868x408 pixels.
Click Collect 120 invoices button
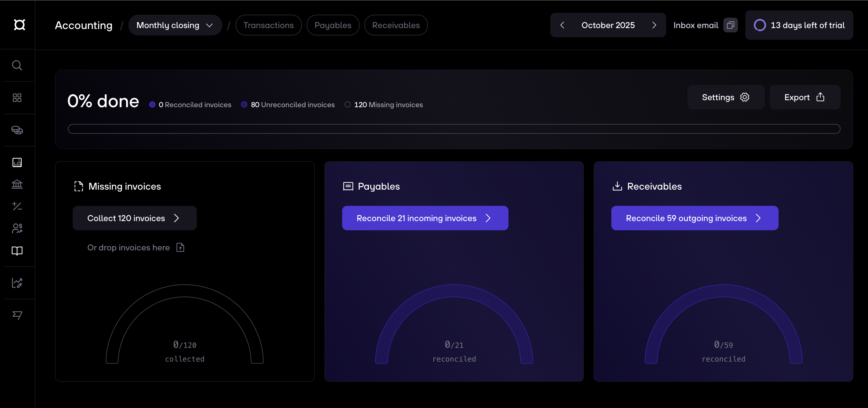pyautogui.click(x=135, y=218)
